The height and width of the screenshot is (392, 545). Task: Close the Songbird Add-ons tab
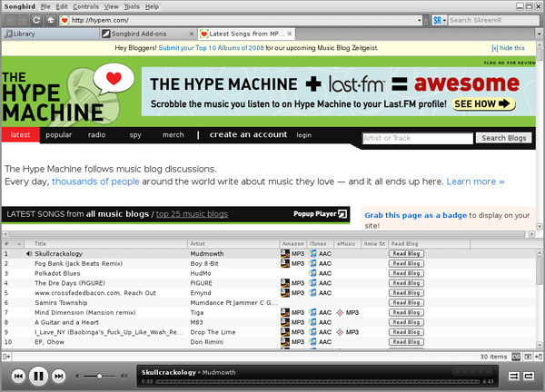point(192,34)
